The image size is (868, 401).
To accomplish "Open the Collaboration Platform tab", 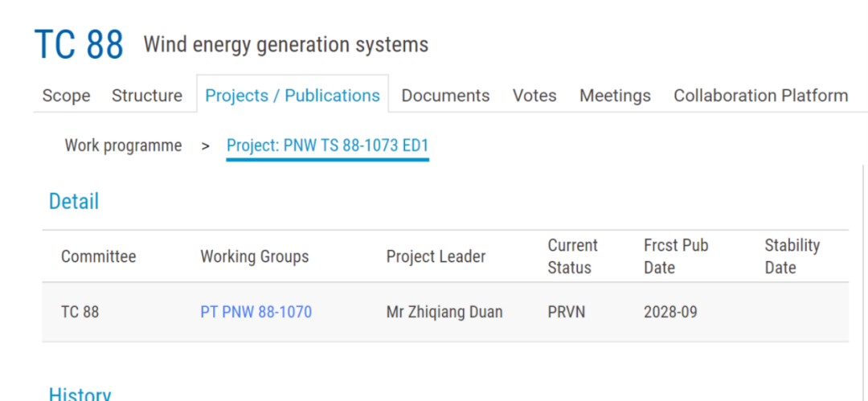I will tap(760, 96).
